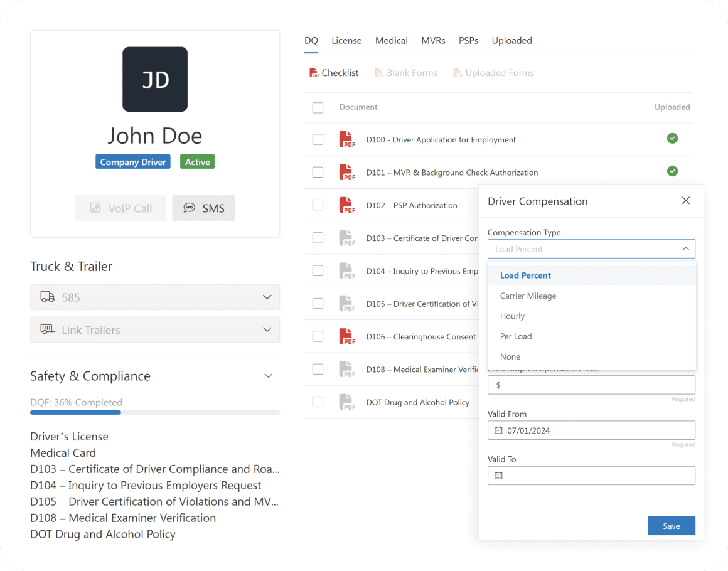Click the gray PDF icon for DOT Drug Policy
Screen dimensions: 728x571
(347, 402)
